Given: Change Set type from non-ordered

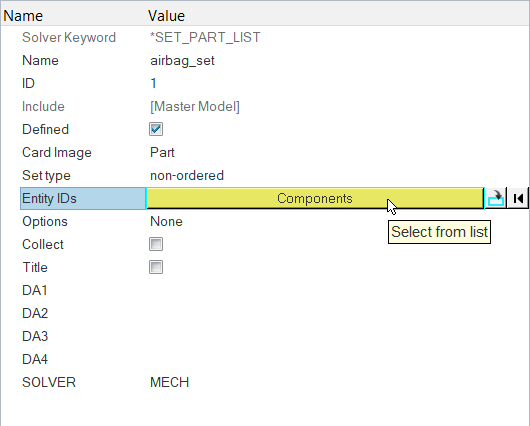Looking at the screenshot, I should tap(187, 175).
